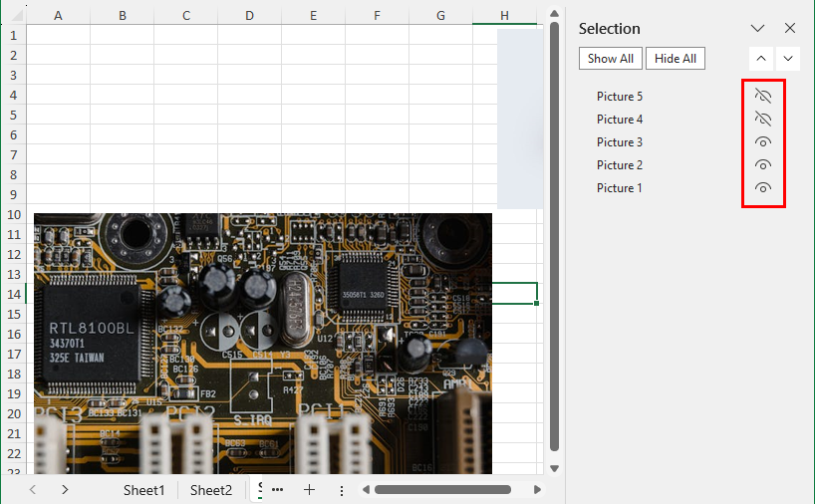Select row 9 header
This screenshot has height=504, width=815.
tap(14, 194)
